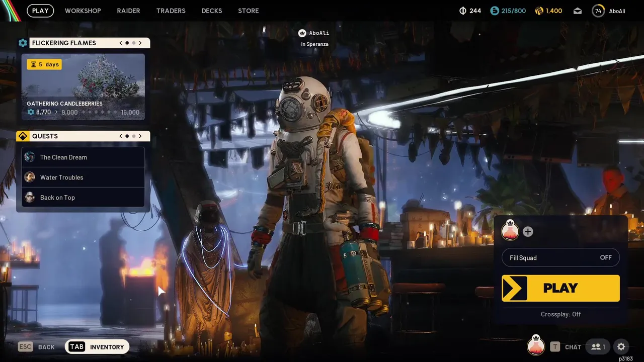Open The Clean Dream quest

83,157
